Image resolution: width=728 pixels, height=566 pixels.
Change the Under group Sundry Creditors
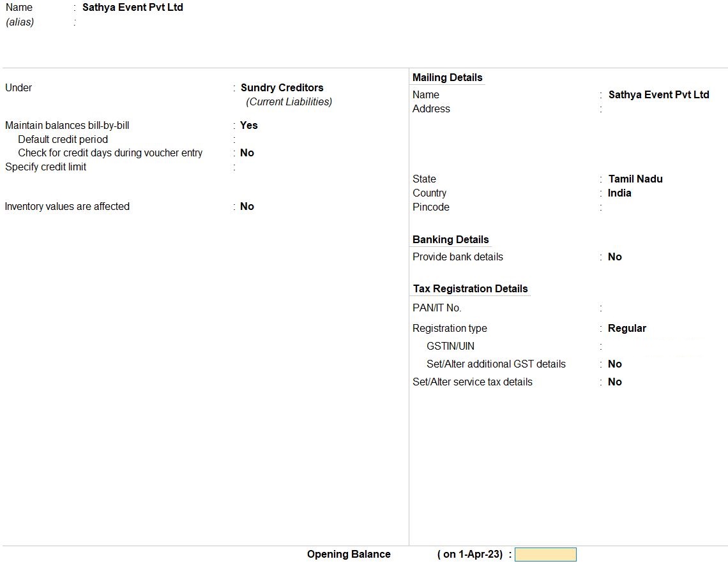(x=282, y=87)
